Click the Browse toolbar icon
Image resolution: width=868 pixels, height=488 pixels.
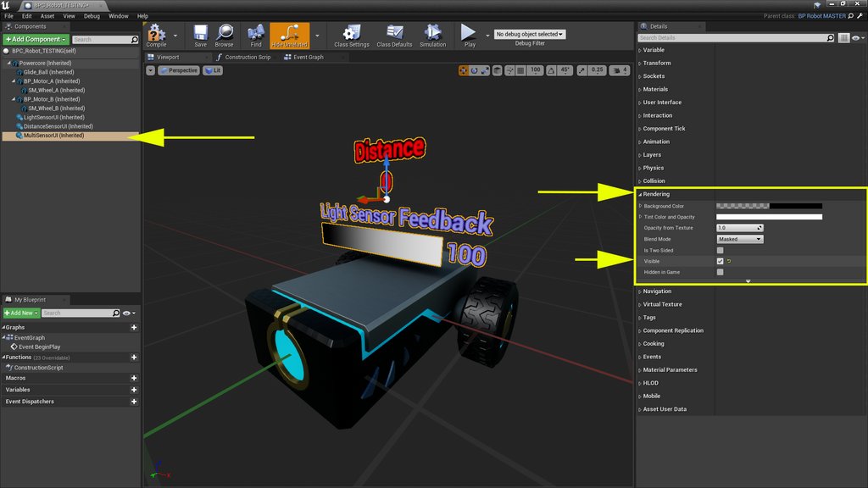[224, 36]
